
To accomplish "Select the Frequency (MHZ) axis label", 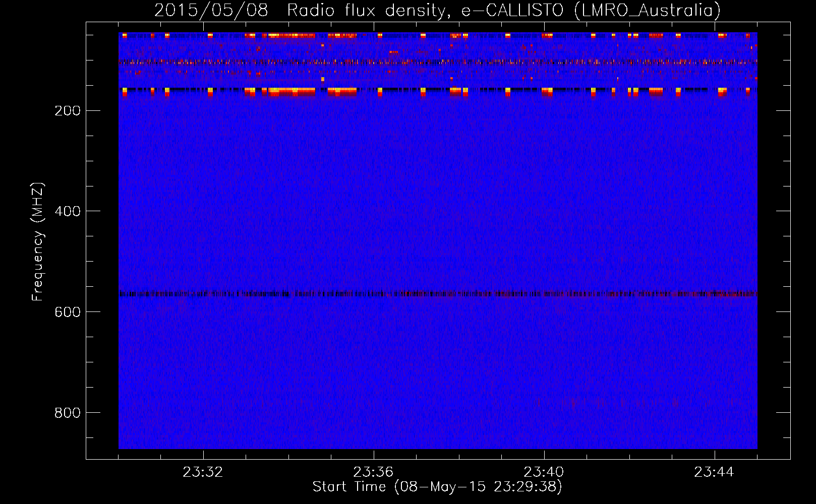I will (x=38, y=242).
